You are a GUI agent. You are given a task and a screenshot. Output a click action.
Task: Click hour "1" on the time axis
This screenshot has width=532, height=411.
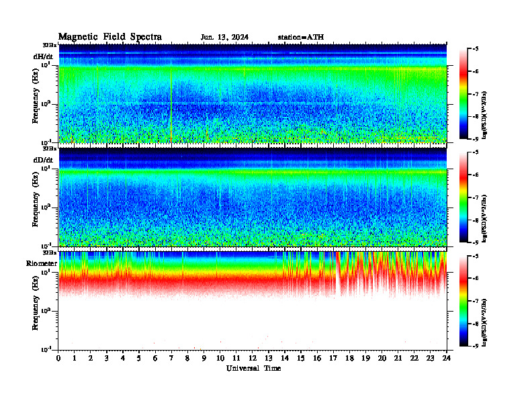pos(75,359)
